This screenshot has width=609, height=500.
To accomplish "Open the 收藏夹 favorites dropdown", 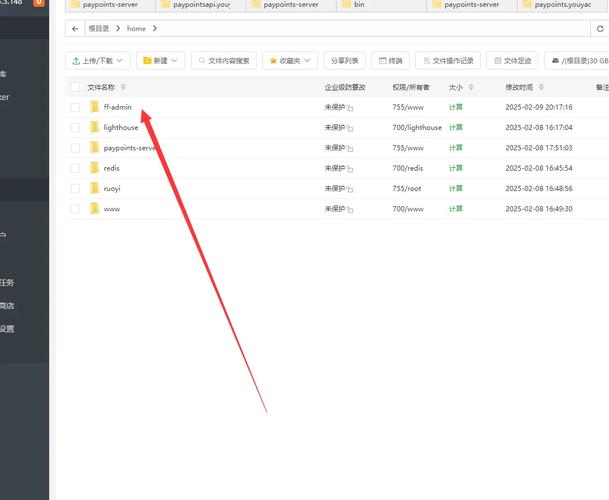I will tap(290, 61).
